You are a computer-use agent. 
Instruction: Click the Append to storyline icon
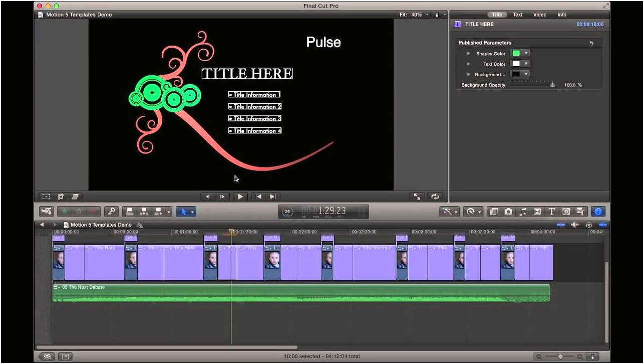(x=158, y=212)
